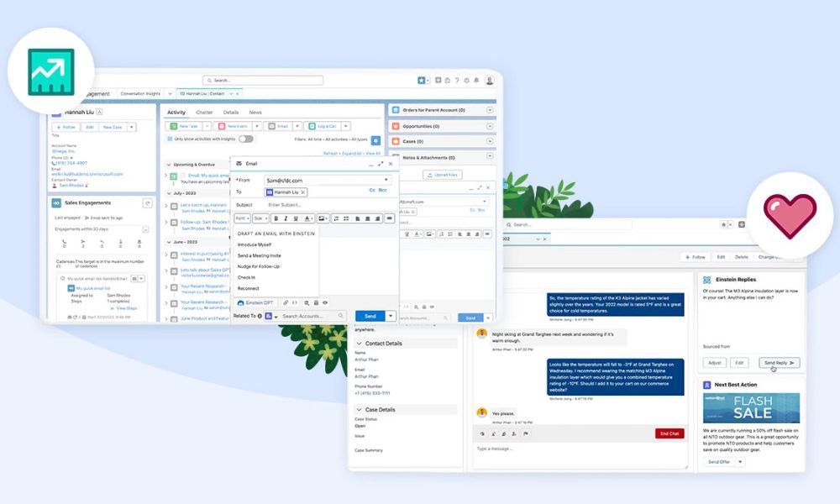
Task: Align text left in the front email composer
Action: [x=357, y=218]
